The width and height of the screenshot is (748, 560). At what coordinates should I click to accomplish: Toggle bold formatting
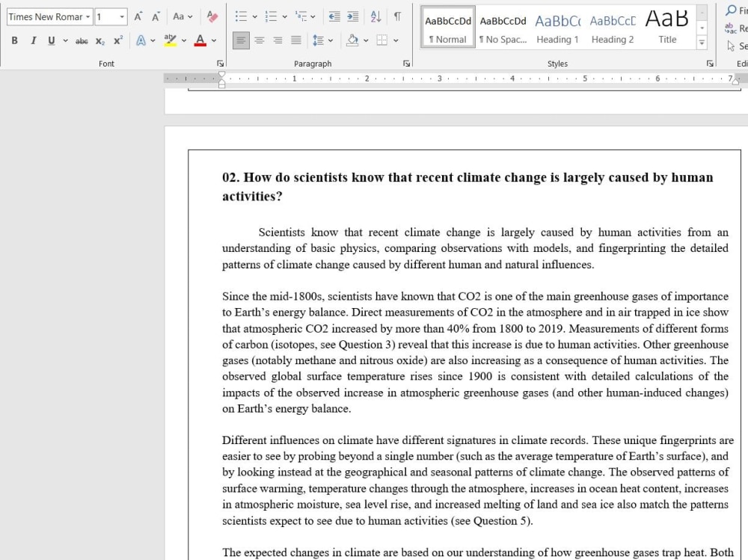(x=14, y=41)
